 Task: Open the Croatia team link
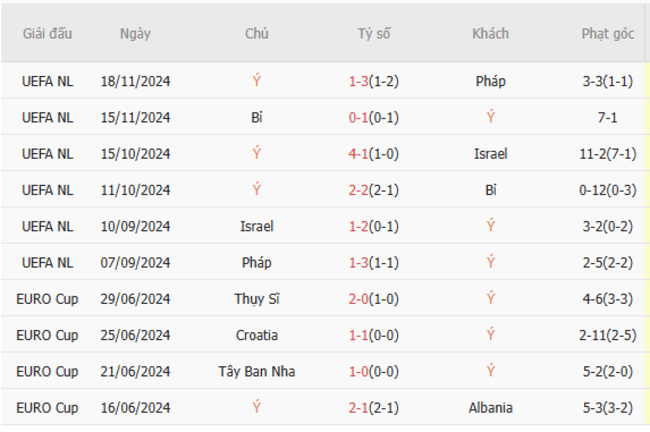(x=257, y=335)
